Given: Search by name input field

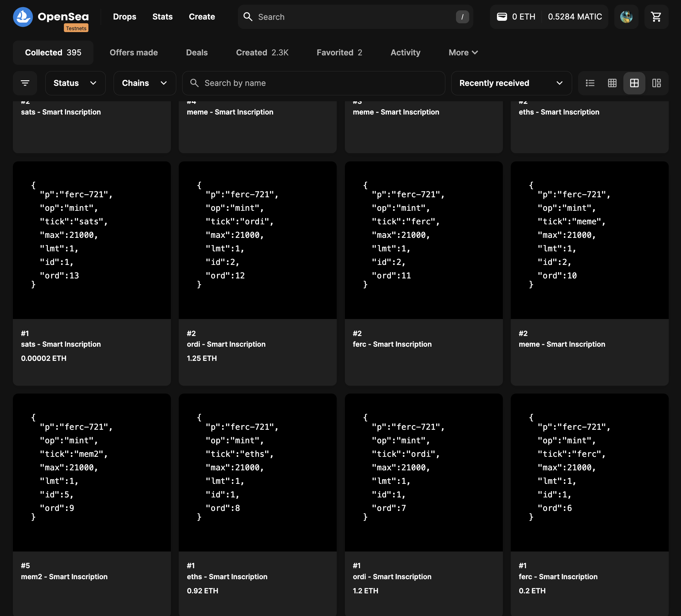Looking at the screenshot, I should click(314, 83).
